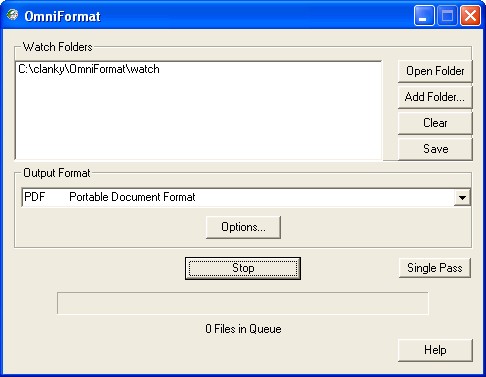Click the conversion progress bar
Image resolution: width=486 pixels, height=377 pixels.
(x=243, y=303)
